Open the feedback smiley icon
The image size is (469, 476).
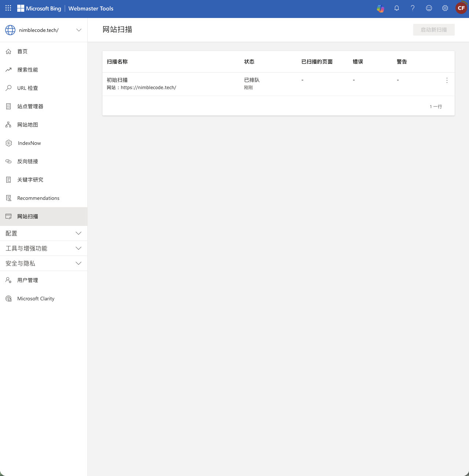pyautogui.click(x=429, y=8)
